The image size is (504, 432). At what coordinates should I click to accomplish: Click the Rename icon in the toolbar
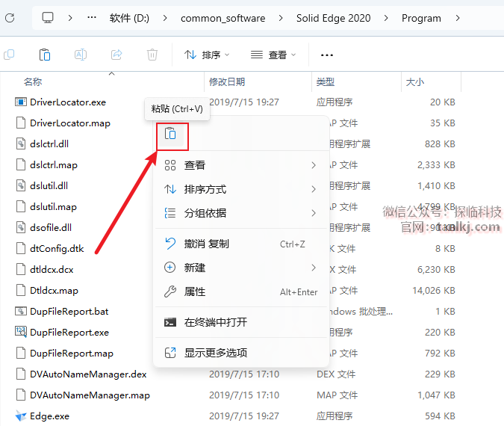click(x=81, y=55)
